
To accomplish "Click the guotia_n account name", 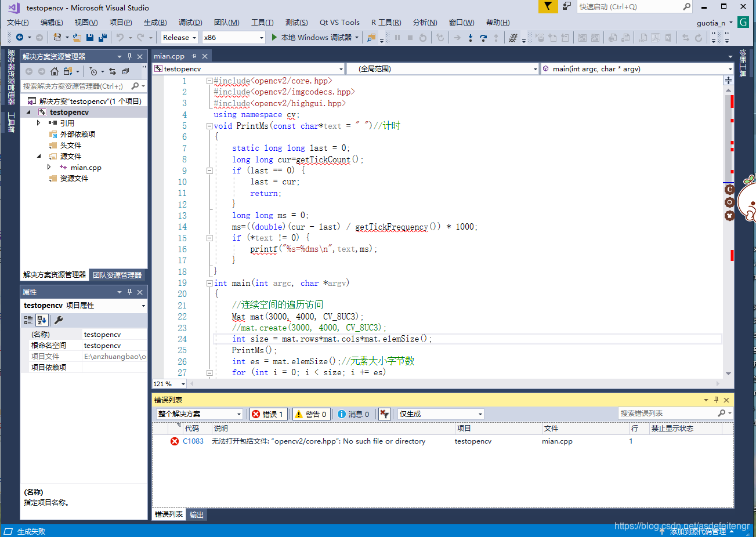I will click(x=711, y=23).
